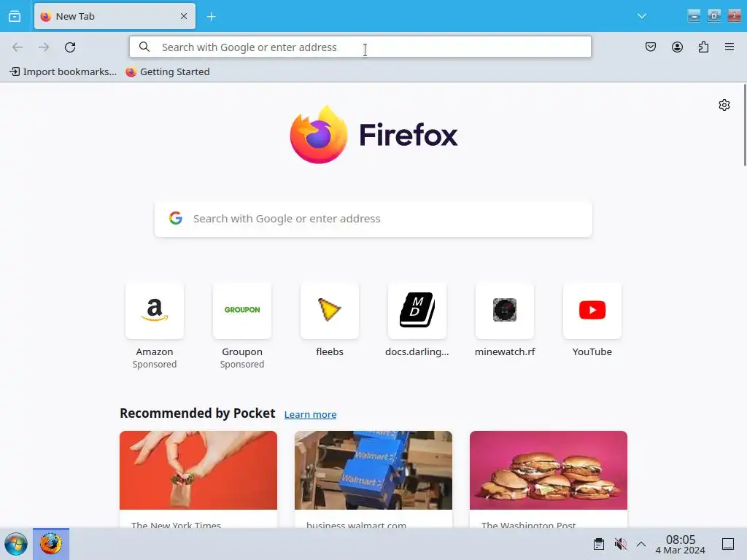Open the Extensions puzzle icon
The image size is (747, 560).
tap(703, 47)
